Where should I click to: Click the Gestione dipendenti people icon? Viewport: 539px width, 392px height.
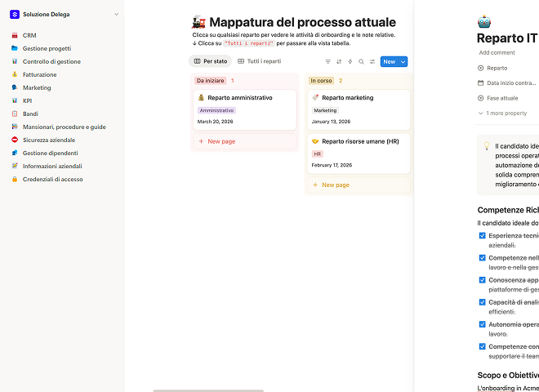(15, 153)
